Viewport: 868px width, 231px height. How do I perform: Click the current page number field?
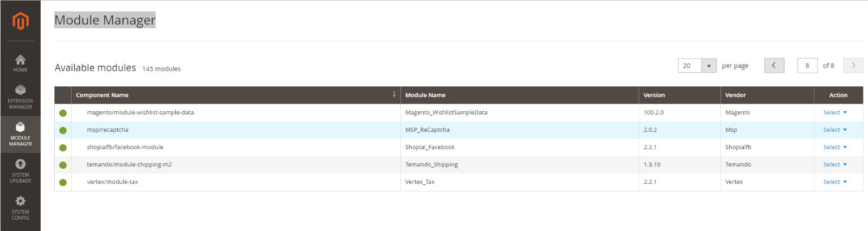(x=807, y=66)
